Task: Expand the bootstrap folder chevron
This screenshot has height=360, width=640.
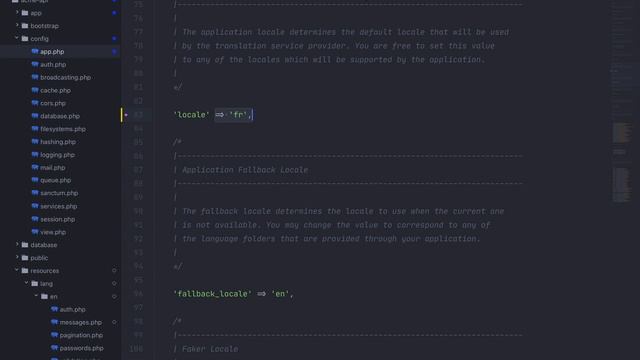Action: pos(17,25)
